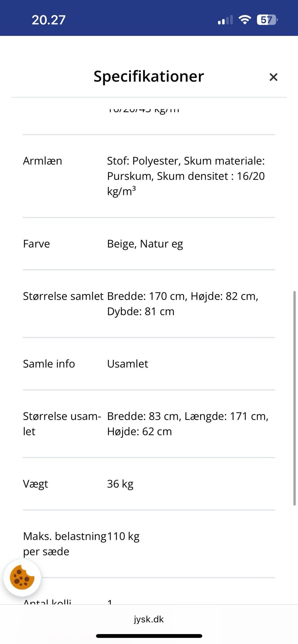Tap the Vægt value 36 kg
298x644 pixels.
pos(120,484)
